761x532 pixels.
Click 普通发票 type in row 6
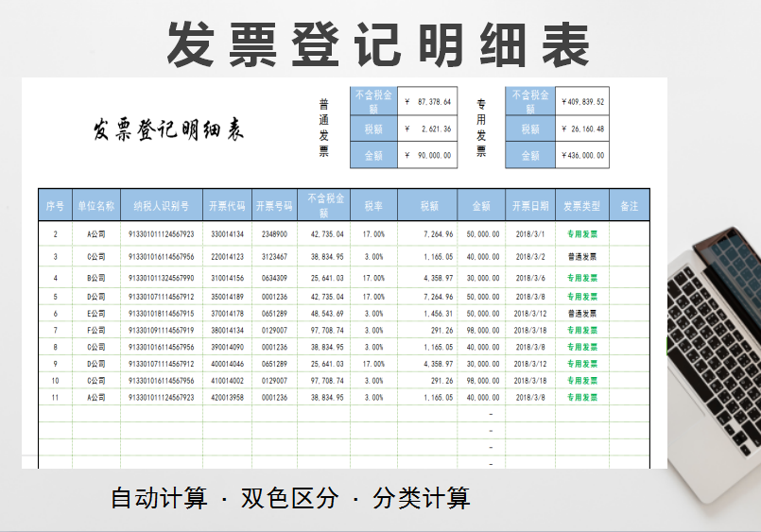coord(582,314)
